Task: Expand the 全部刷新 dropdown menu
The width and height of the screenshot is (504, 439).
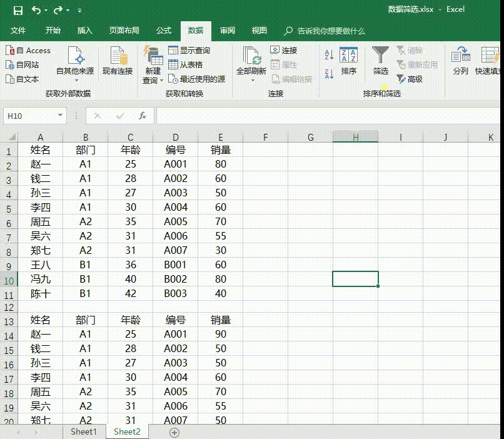Action: (x=252, y=80)
